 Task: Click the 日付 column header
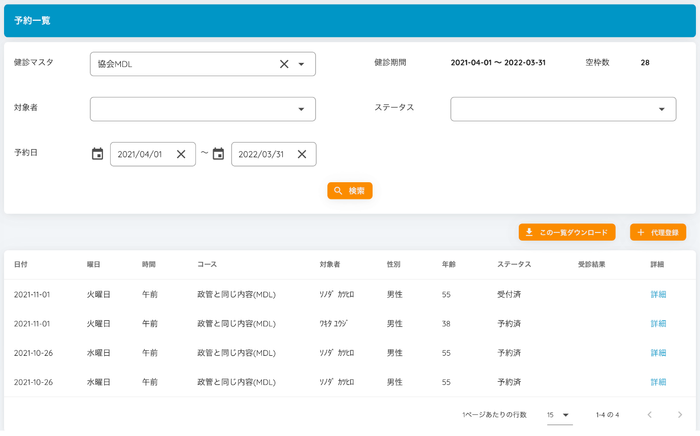[21, 265]
